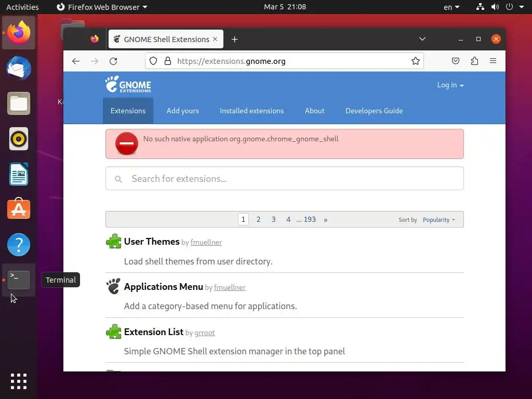This screenshot has height=399, width=532.
Task: Open Firefox from the Ubuntu dock
Action: tap(19, 33)
